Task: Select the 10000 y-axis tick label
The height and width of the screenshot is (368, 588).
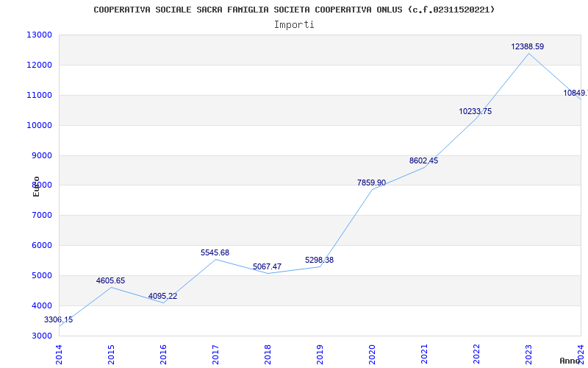Action: tap(39, 125)
